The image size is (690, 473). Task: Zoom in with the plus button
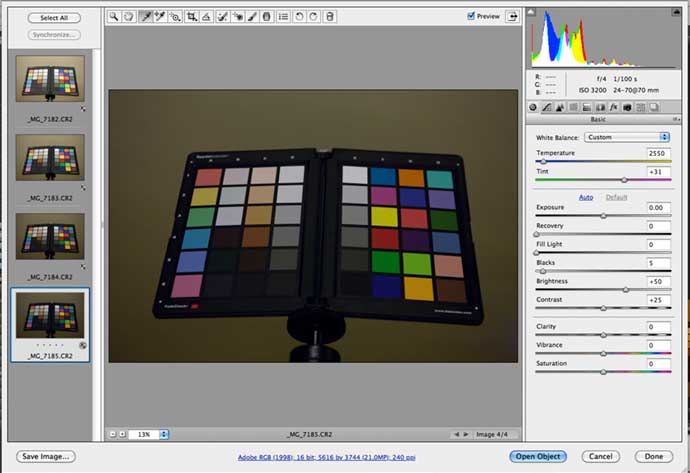pyautogui.click(x=122, y=434)
